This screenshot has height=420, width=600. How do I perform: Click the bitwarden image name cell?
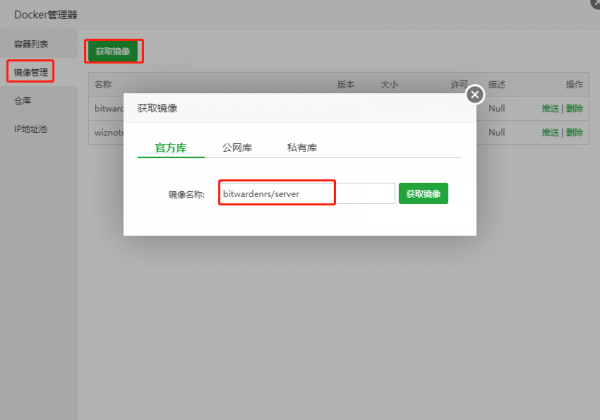[x=107, y=107]
